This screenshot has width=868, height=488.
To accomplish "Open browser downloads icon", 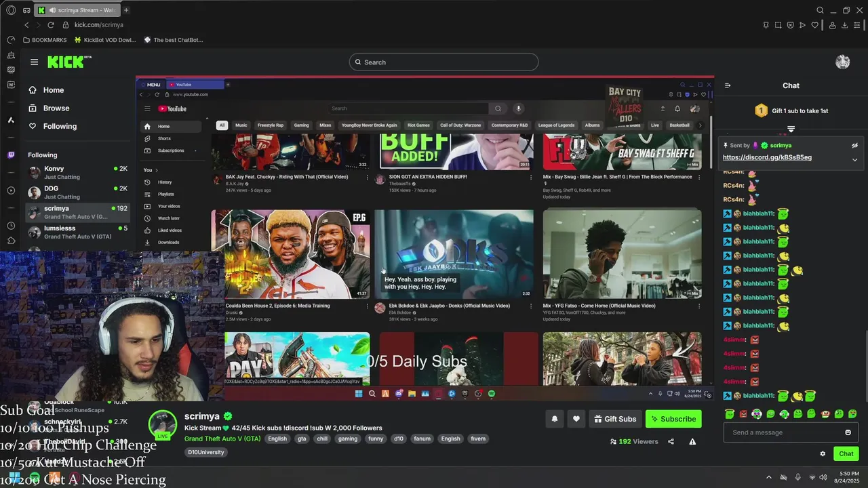I will (x=845, y=25).
